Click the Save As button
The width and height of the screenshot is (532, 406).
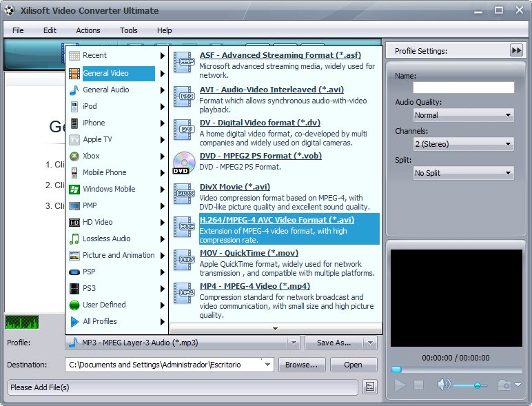point(334,343)
